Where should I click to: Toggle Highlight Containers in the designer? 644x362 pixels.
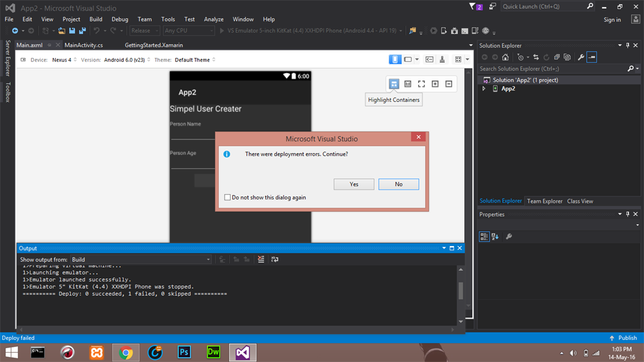pos(394,84)
